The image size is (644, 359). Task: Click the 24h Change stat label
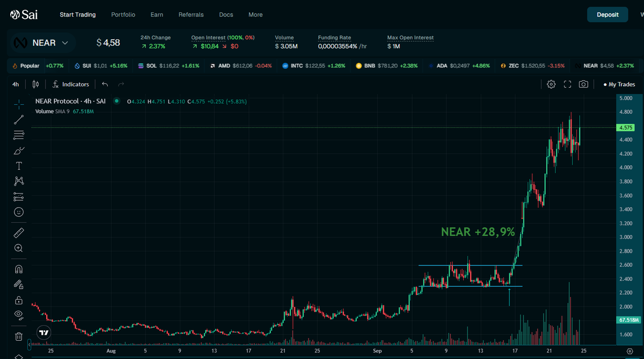point(156,38)
